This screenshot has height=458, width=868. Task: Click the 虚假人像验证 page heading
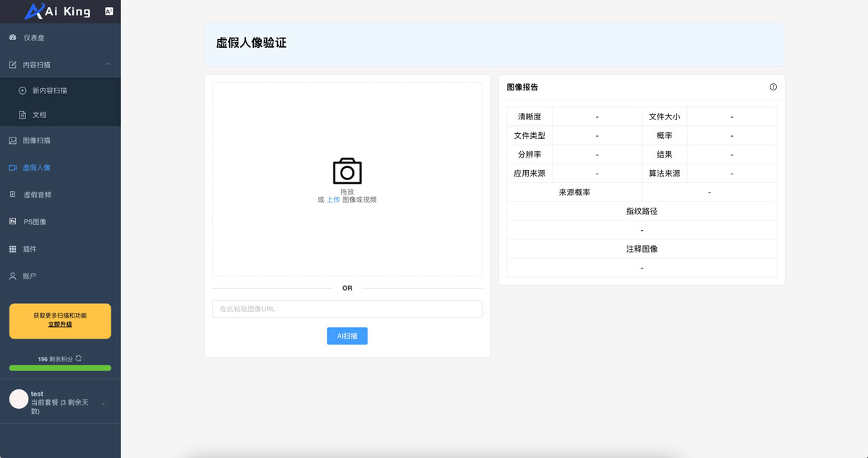[251, 43]
